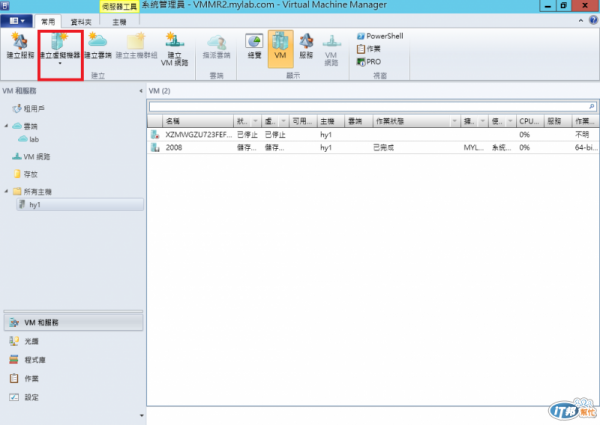This screenshot has height=425, width=600.
Task: Click the 64-bi... cell in 2008 row
Action: click(x=585, y=147)
